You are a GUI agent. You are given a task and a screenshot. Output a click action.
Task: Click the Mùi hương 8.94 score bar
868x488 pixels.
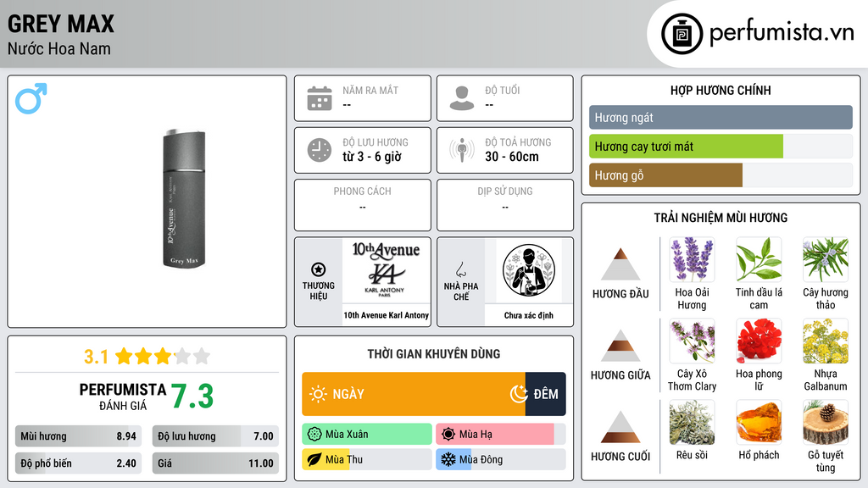pyautogui.click(x=78, y=436)
